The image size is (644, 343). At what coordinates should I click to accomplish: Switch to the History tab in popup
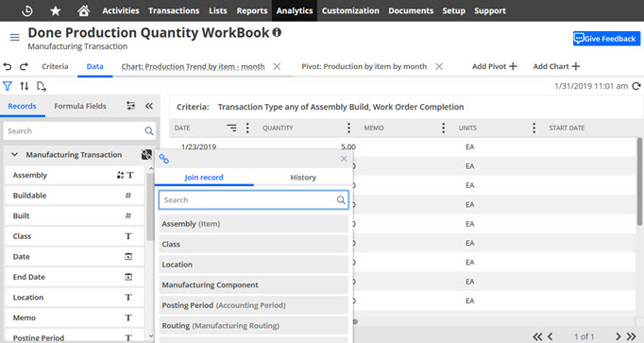coord(303,178)
